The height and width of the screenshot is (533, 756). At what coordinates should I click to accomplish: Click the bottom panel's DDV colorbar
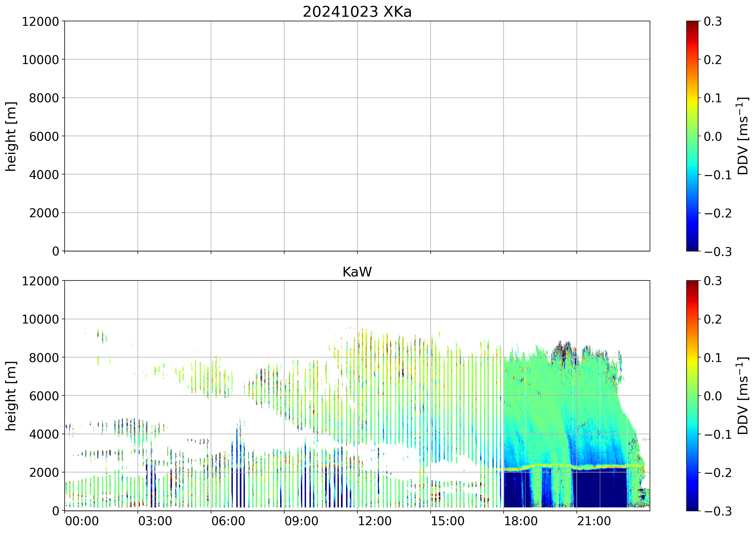[x=692, y=396]
